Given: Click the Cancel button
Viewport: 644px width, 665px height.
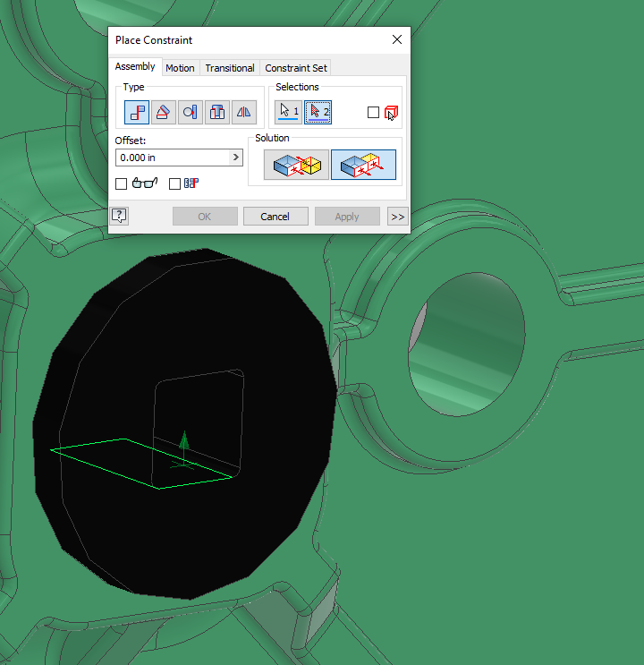Looking at the screenshot, I should [x=275, y=217].
